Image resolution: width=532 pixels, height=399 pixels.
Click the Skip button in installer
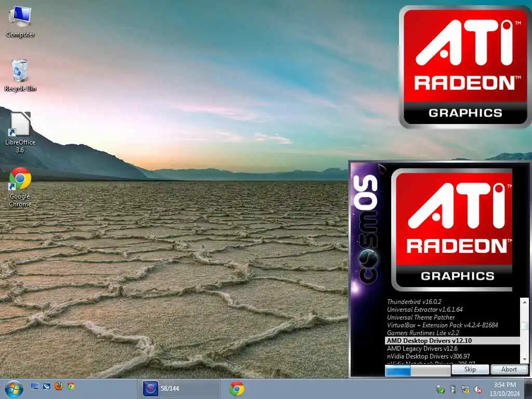[x=470, y=369]
